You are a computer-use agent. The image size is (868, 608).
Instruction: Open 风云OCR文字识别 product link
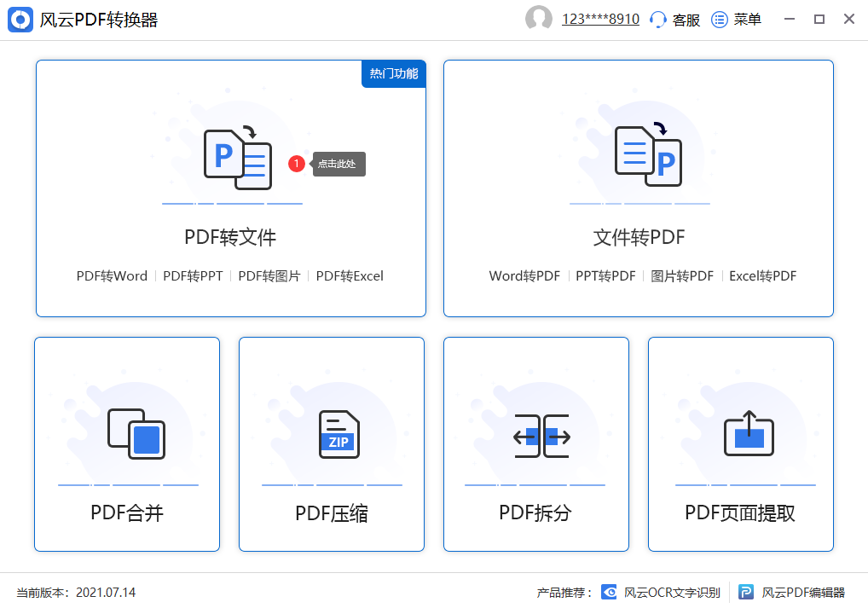tap(662, 593)
